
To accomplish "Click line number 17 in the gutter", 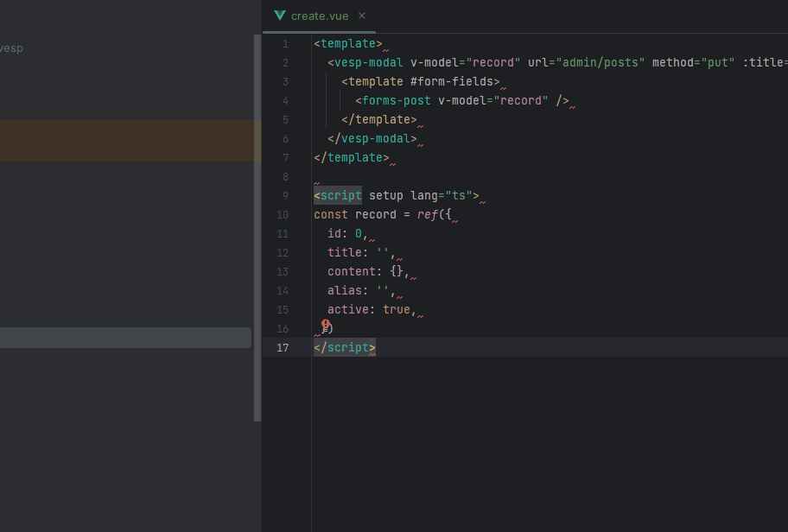I will pos(283,348).
